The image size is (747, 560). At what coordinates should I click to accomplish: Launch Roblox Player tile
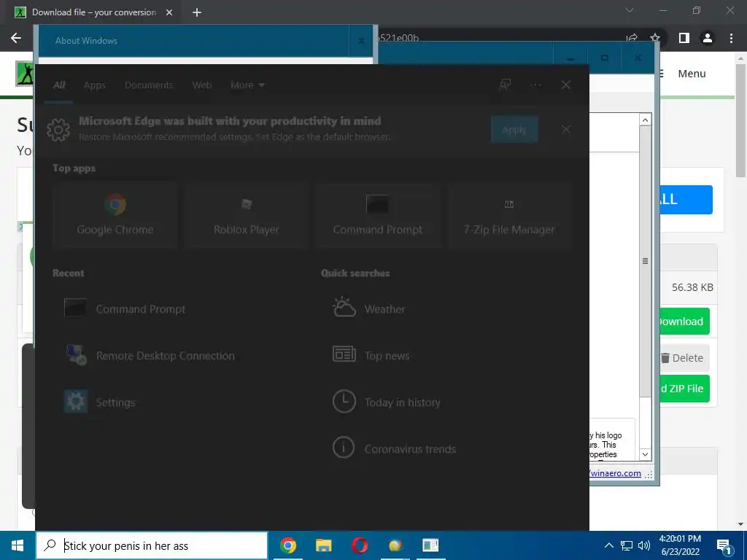(x=247, y=217)
